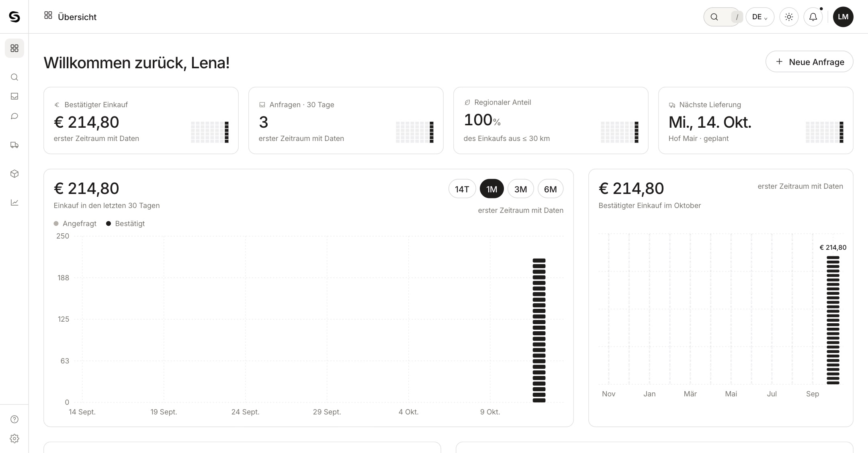This screenshot has height=453, width=868.
Task: Open the package box icon in the sidebar
Action: tap(14, 174)
